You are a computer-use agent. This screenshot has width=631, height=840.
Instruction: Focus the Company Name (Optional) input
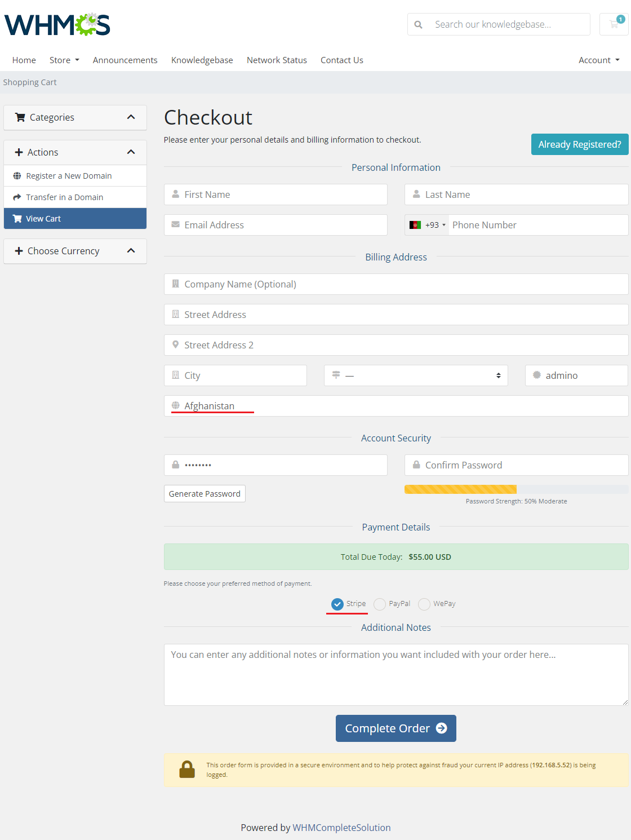pyautogui.click(x=396, y=284)
